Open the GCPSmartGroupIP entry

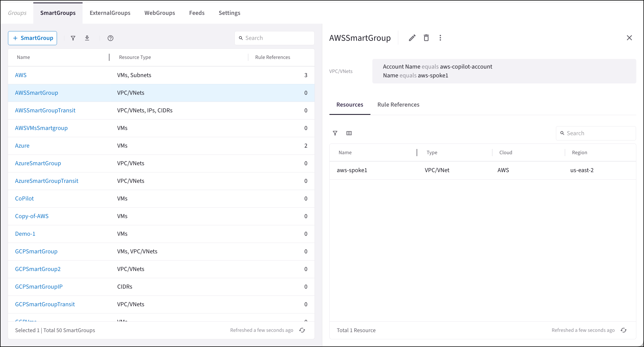[x=39, y=286]
